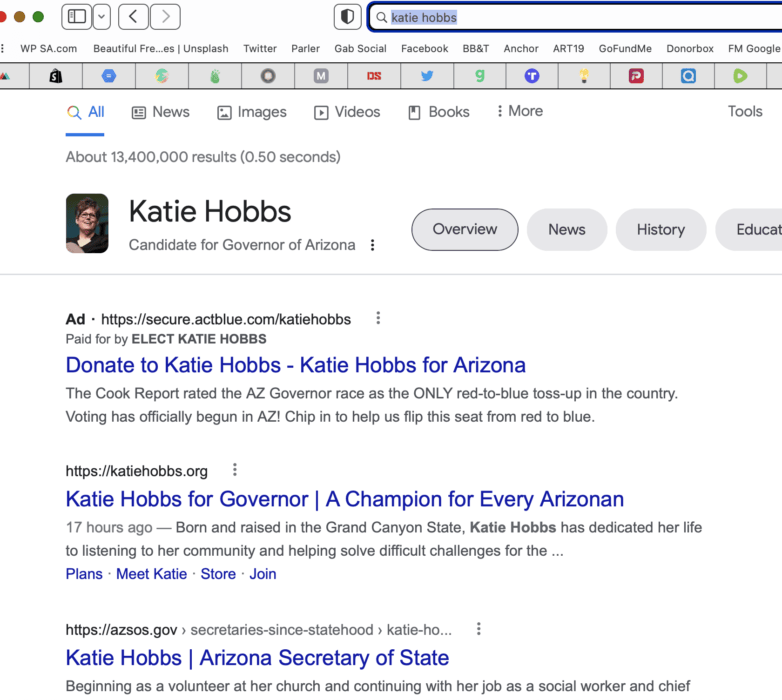Screen dimensions: 782x700
Task: Switch to the Videos search tab
Action: coord(347,112)
